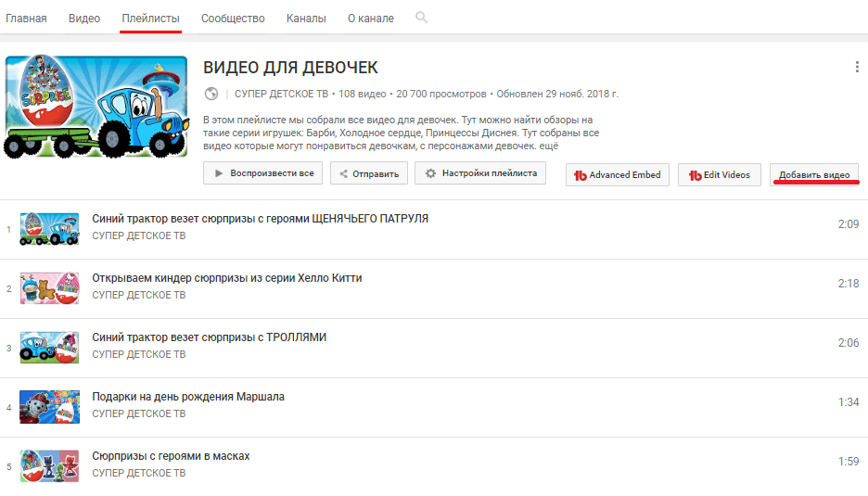Click the channel search magnifier icon
Image resolution: width=868 pixels, height=496 pixels.
tap(422, 18)
